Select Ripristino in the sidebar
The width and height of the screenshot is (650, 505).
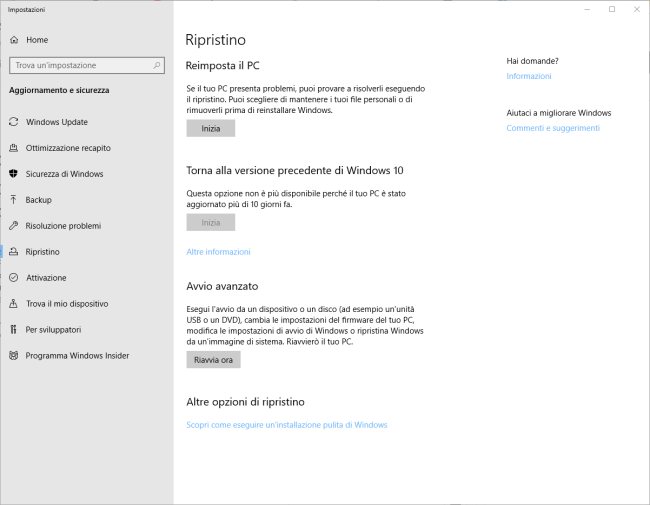[86, 252]
